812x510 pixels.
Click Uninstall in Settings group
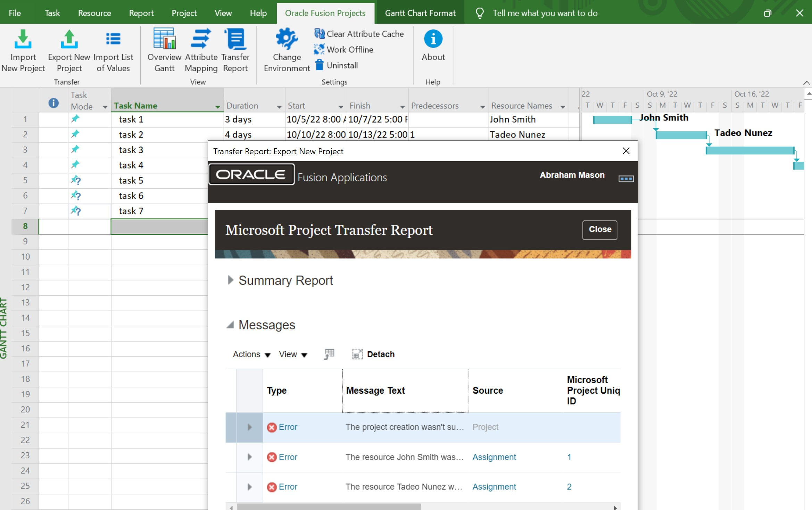(x=337, y=65)
